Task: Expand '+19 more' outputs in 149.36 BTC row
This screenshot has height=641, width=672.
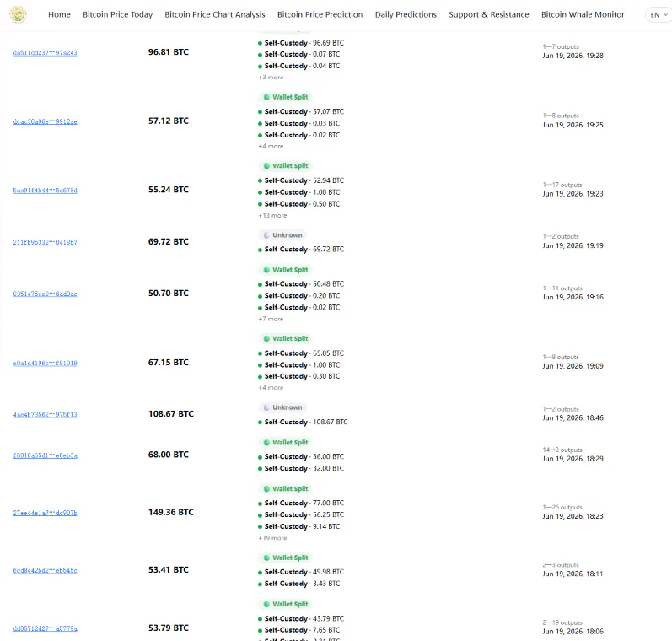Action: tap(272, 537)
